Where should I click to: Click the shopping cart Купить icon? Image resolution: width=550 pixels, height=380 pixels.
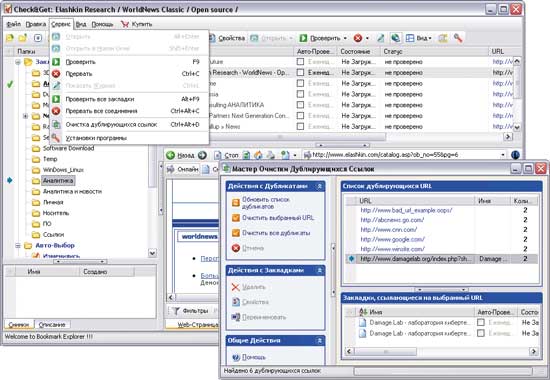coord(125,24)
